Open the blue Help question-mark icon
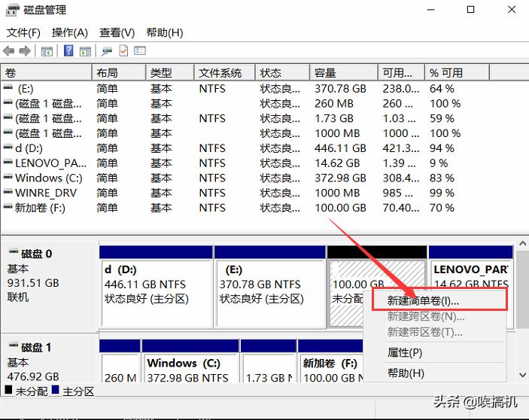 pyautogui.click(x=68, y=51)
